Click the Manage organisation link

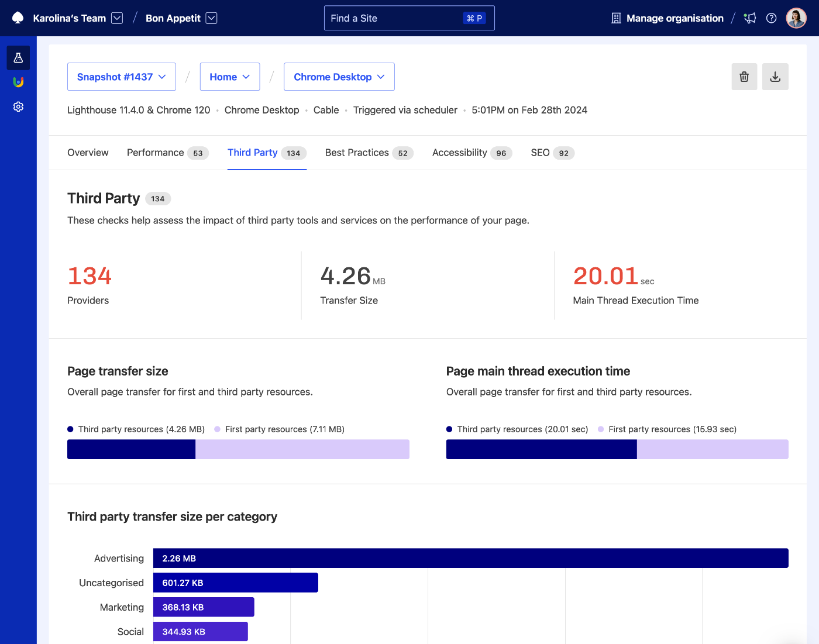click(x=667, y=18)
